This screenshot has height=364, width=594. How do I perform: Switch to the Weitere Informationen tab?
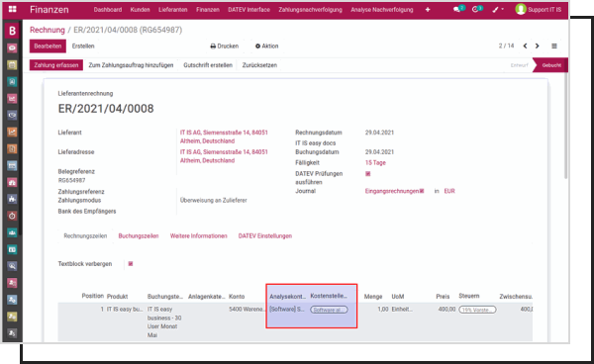click(x=199, y=235)
